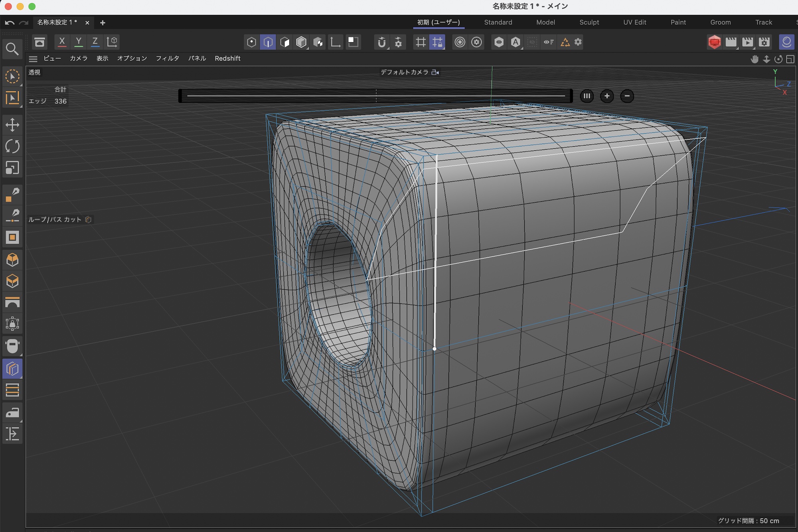Viewport: 798px width, 532px height.
Task: Select the Scale tool
Action: [x=12, y=168]
